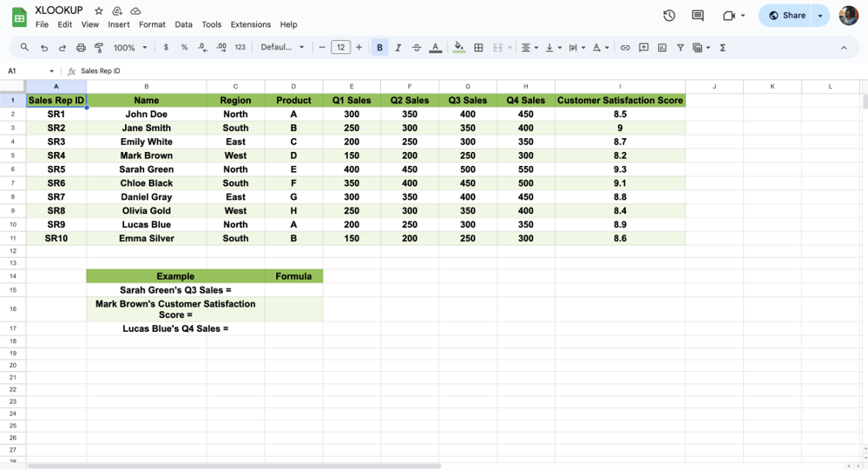Screen dimensions: 868x470
Task: Select the cell containing Sarah Green
Action: pyautogui.click(x=146, y=169)
